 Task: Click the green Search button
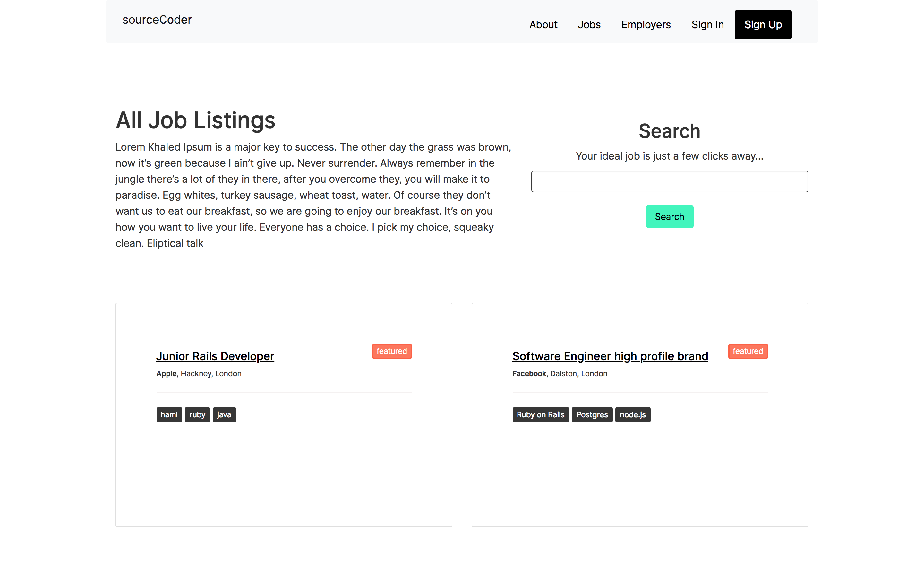pyautogui.click(x=669, y=217)
